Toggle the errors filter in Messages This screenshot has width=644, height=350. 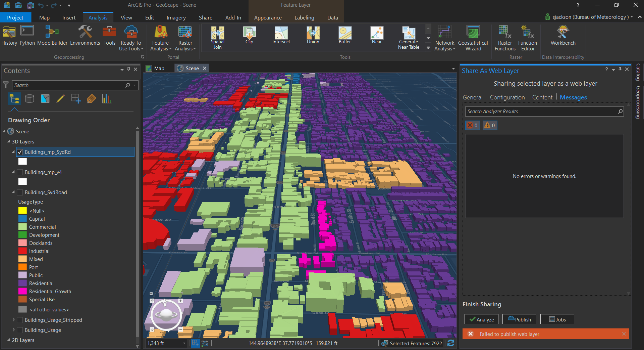(x=472, y=125)
